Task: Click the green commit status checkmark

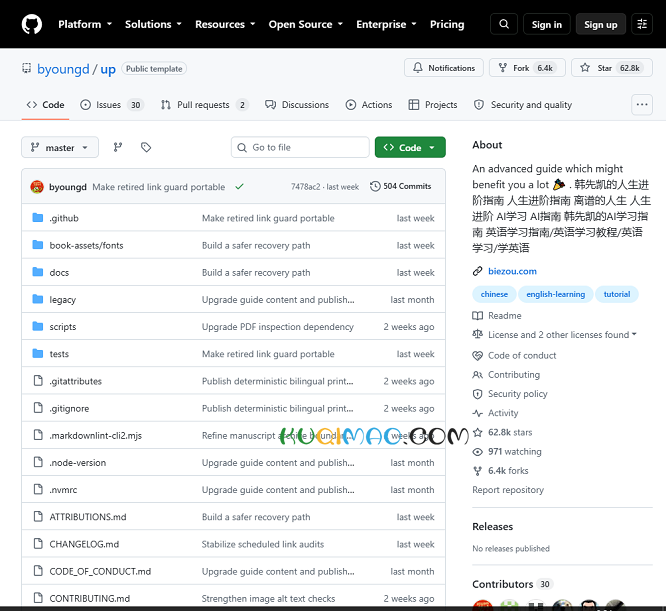Action: (240, 186)
